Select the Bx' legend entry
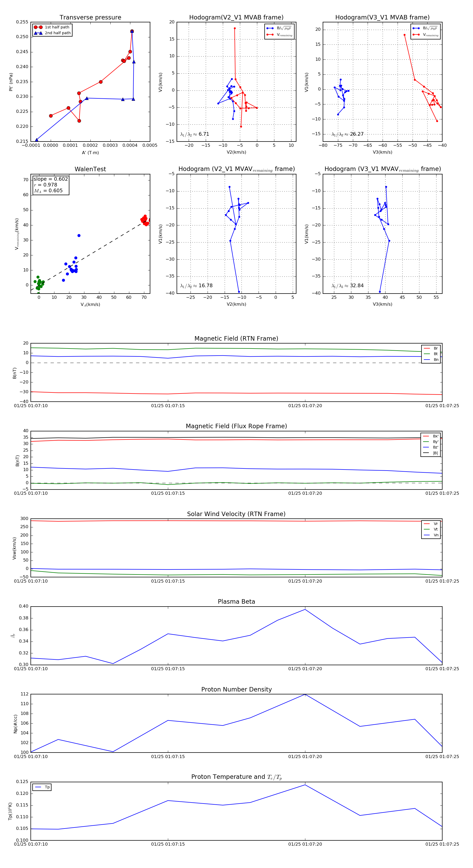 tap(431, 436)
